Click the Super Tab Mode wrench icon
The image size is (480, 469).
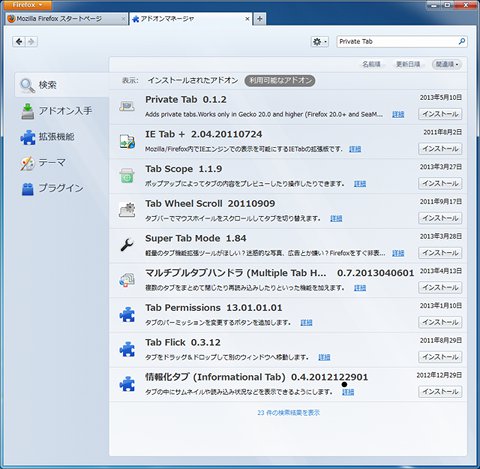[127, 245]
